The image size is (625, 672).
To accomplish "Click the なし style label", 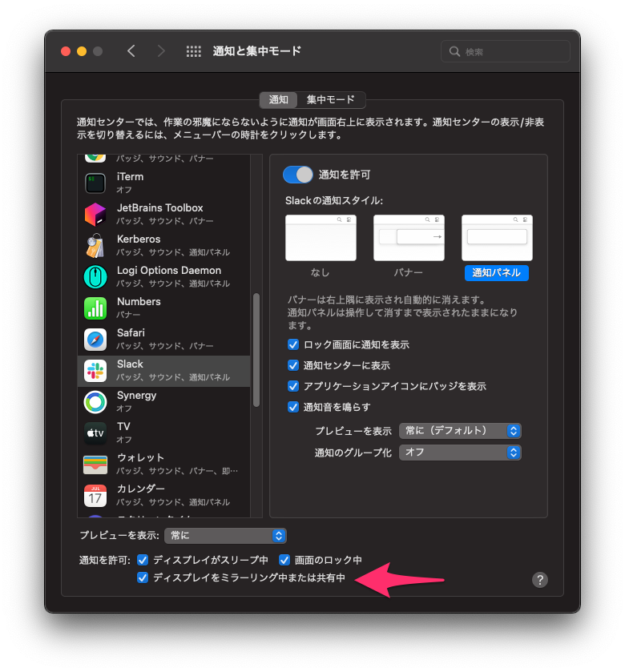I will pos(321,272).
